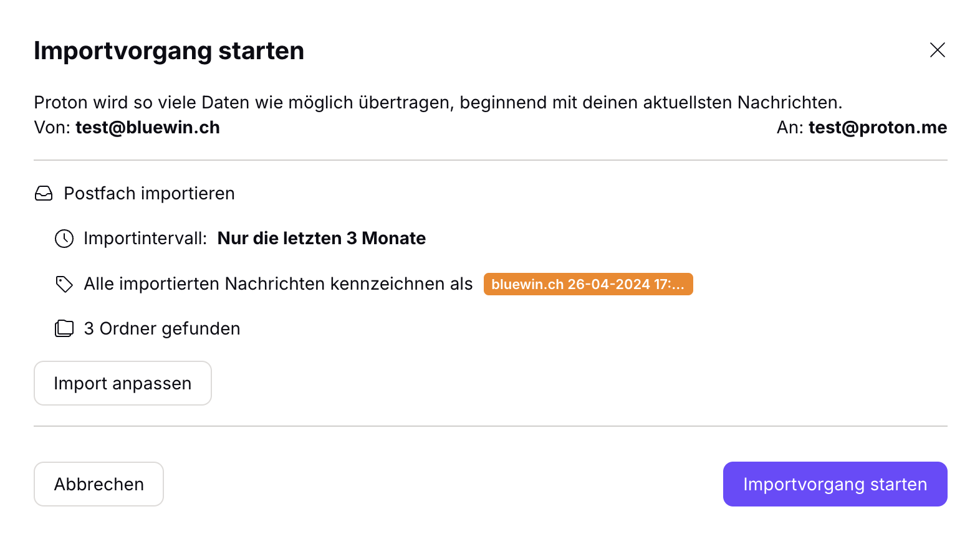Select the orange bluewin.ch label badge
This screenshot has height=542, width=980.
point(588,284)
